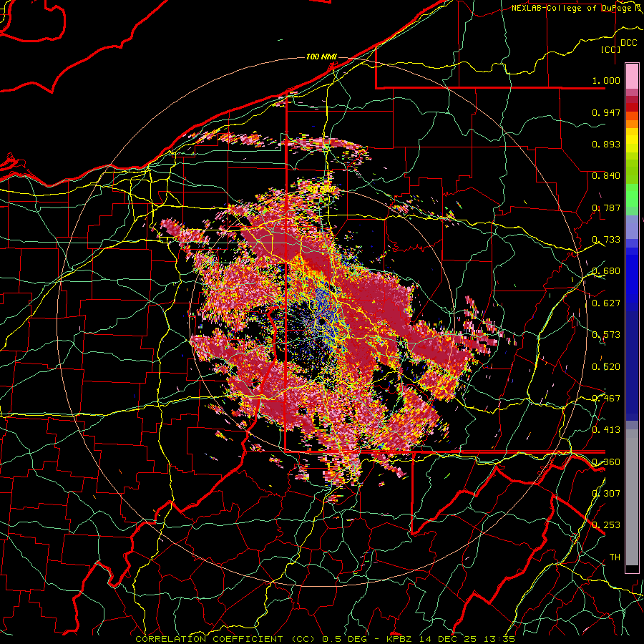Click the 0.467 color scale value
Image resolution: width=644 pixels, height=644 pixels.
coord(606,399)
